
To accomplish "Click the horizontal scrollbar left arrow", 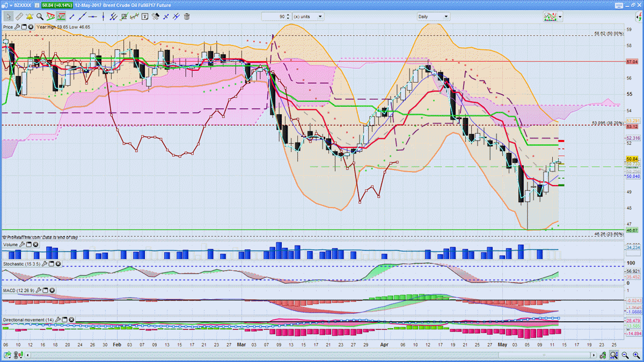I will pyautogui.click(x=27, y=355).
